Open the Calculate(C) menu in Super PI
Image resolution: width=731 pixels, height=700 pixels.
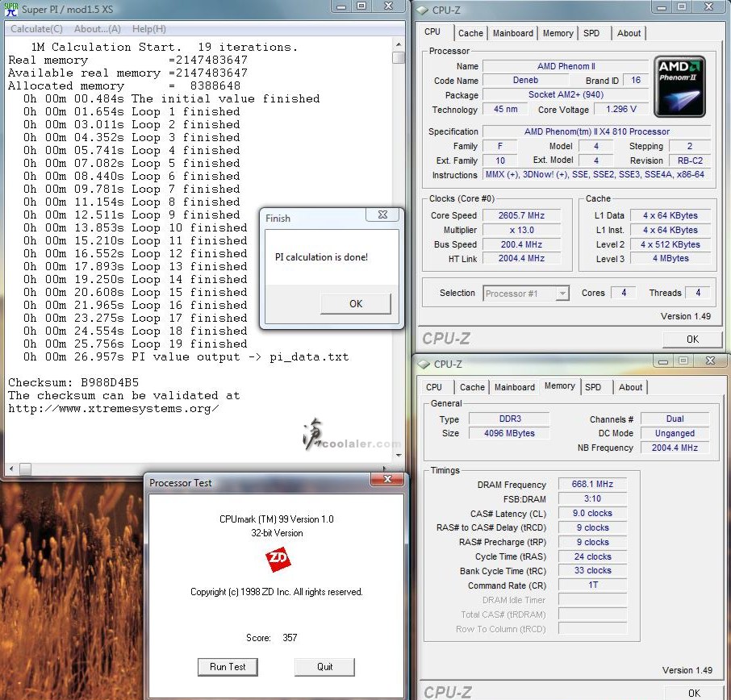click(x=36, y=29)
